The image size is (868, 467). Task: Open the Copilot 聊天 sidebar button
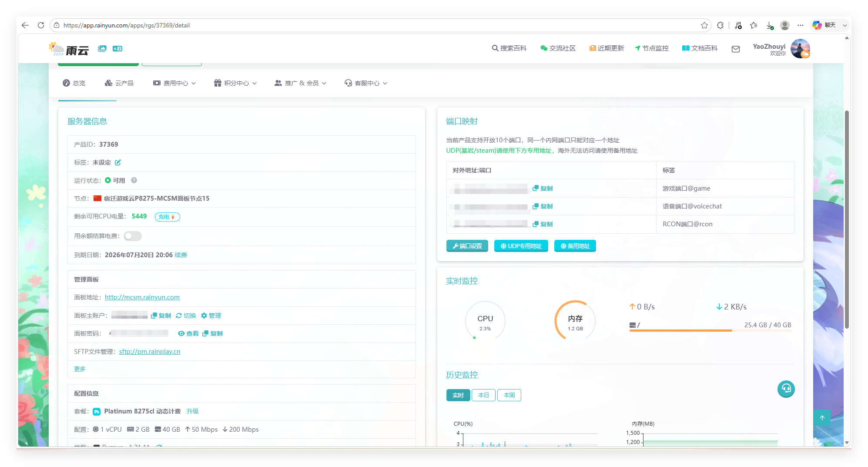coord(824,25)
